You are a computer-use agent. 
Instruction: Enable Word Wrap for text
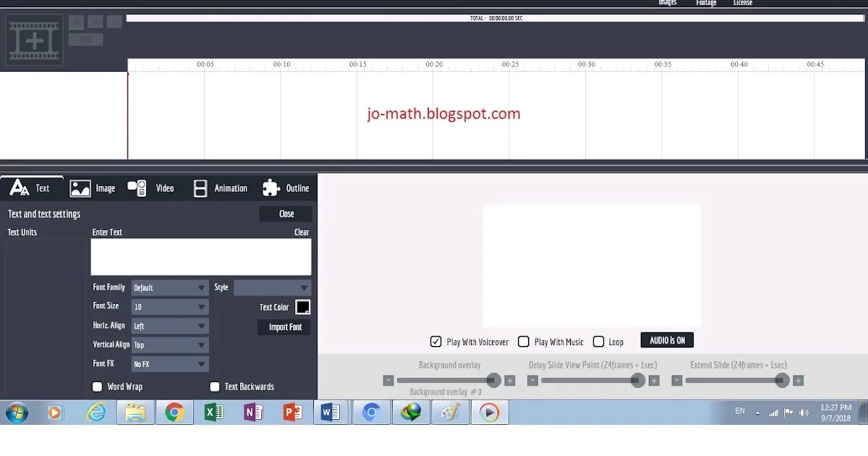[98, 387]
